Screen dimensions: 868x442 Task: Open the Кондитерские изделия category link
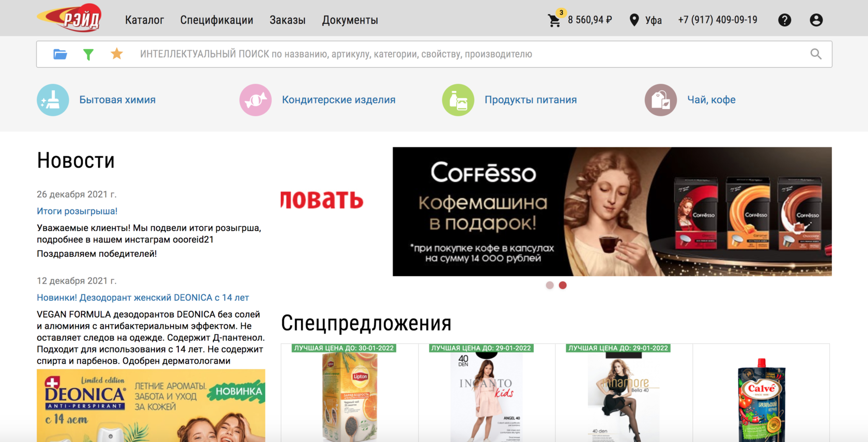[x=338, y=100]
